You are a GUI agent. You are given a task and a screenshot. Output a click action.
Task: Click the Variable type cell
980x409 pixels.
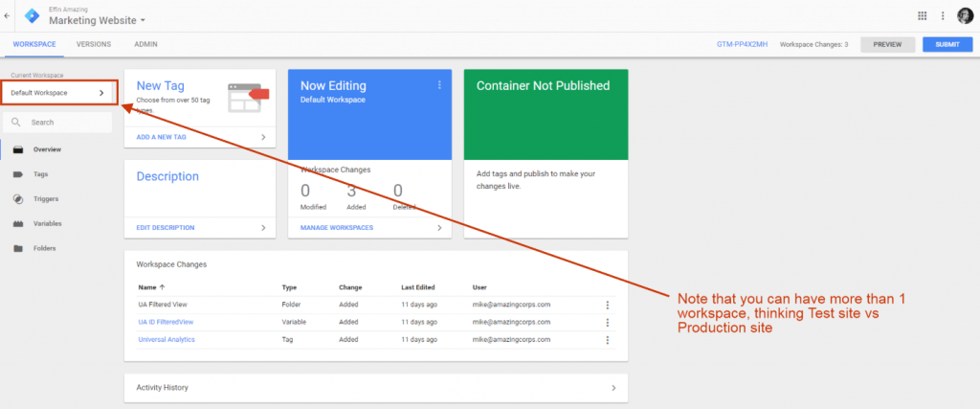[294, 322]
